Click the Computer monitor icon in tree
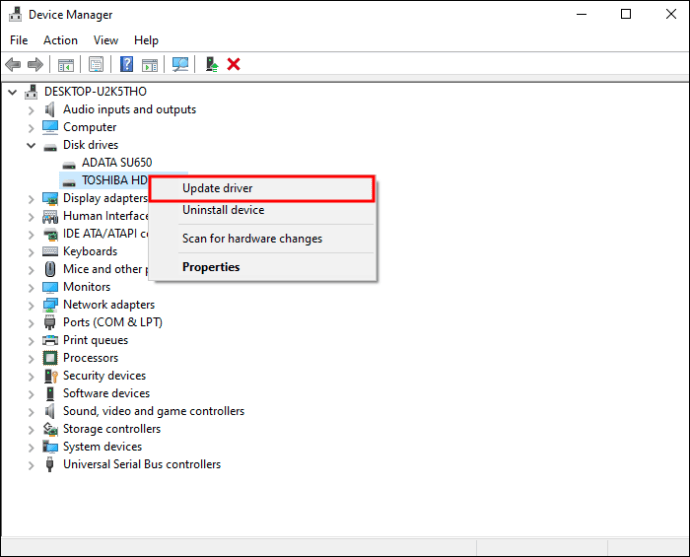The height and width of the screenshot is (557, 690). pyautogui.click(x=50, y=127)
